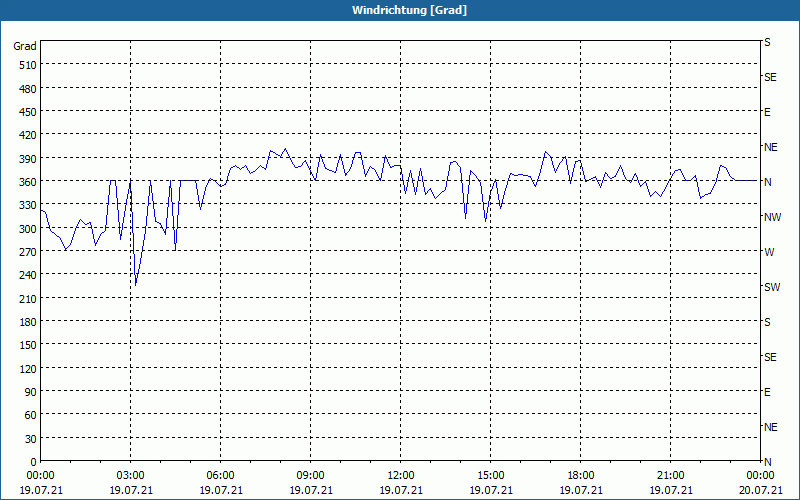Click the 20.07.21 date label

click(x=761, y=490)
